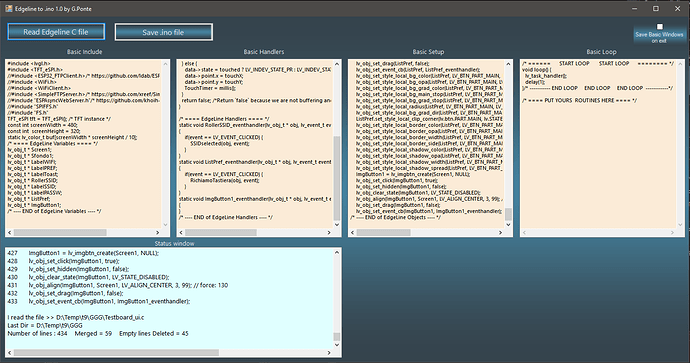This screenshot has width=690, height=363.
Task: Click horizontal scrollbar thumb in Basic Setup
Action: (x=383, y=232)
